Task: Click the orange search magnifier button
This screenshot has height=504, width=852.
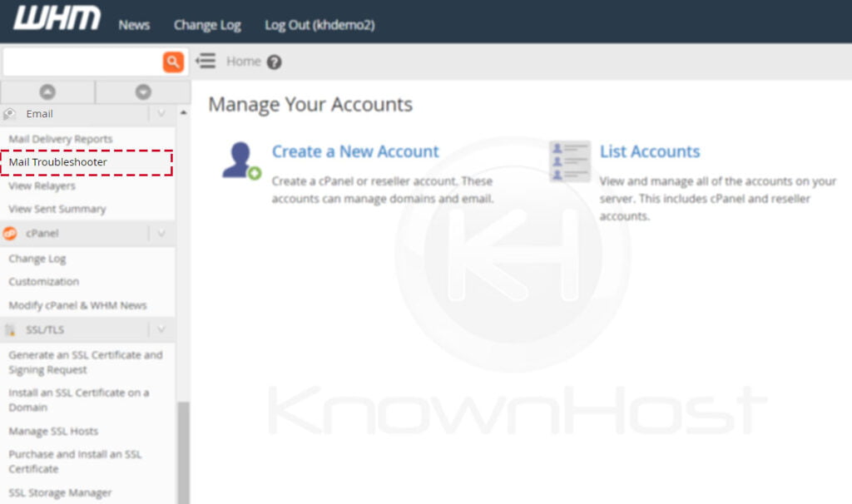Action: [173, 62]
